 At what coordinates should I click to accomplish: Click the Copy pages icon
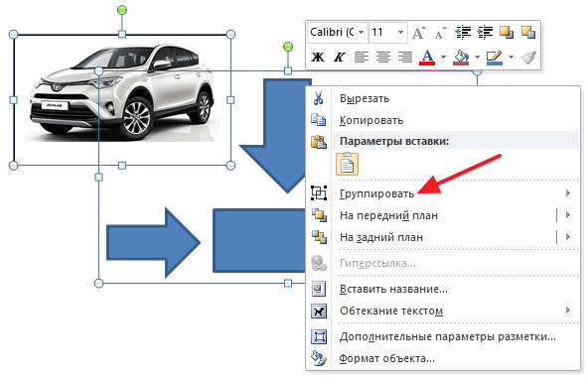click(319, 120)
